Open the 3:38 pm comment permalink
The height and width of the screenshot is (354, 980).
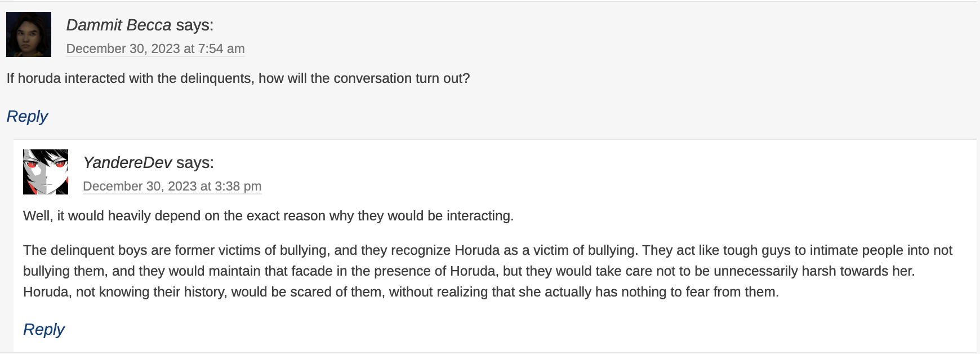[172, 186]
